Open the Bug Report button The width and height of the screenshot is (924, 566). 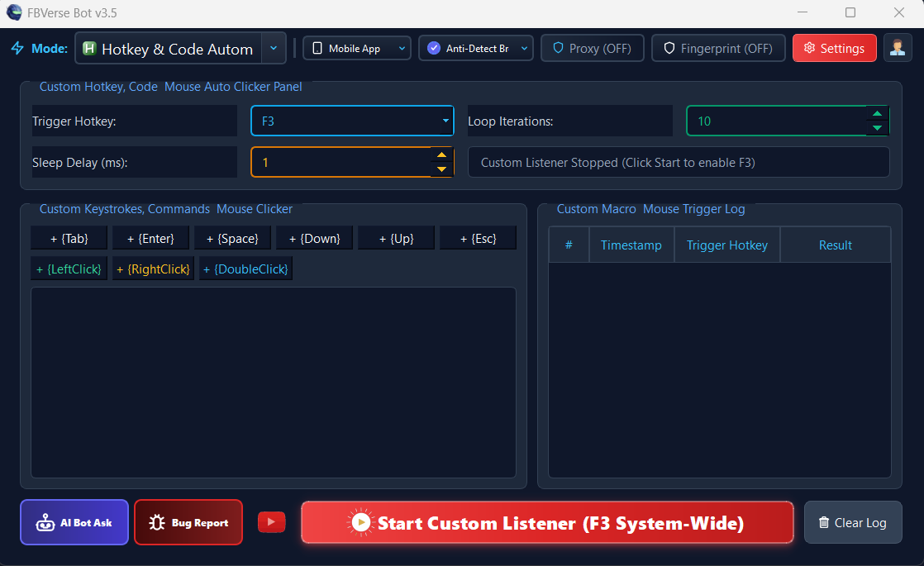pos(188,522)
